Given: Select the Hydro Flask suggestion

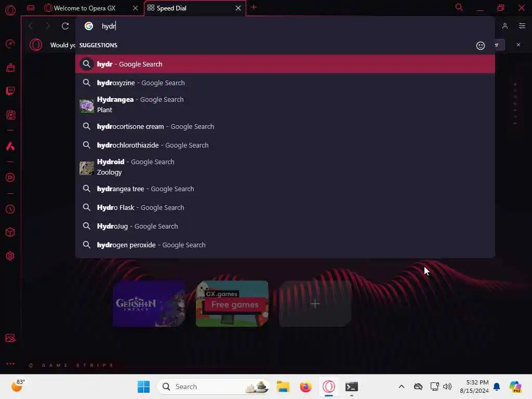Looking at the screenshot, I should [x=285, y=208].
